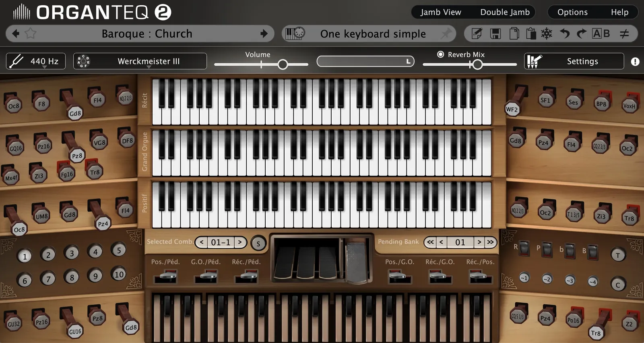Click the C cancel round button
Screen dimensions: 644x343
point(618,285)
